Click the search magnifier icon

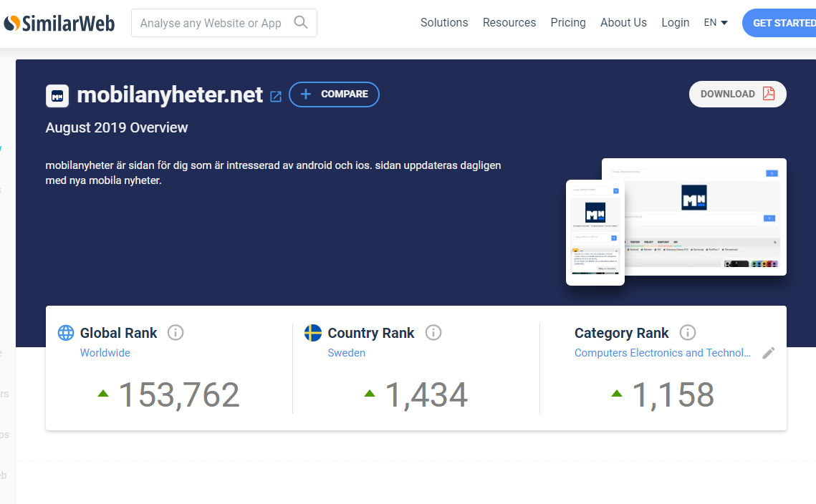(x=301, y=22)
